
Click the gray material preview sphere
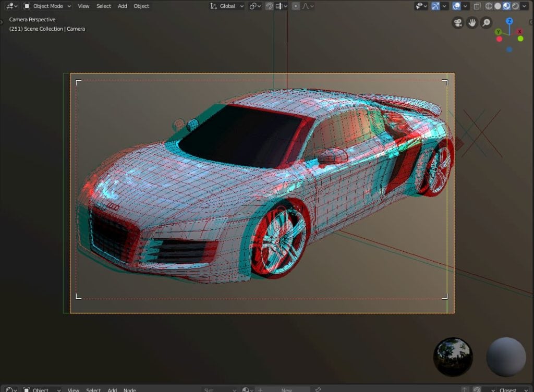coord(506,357)
